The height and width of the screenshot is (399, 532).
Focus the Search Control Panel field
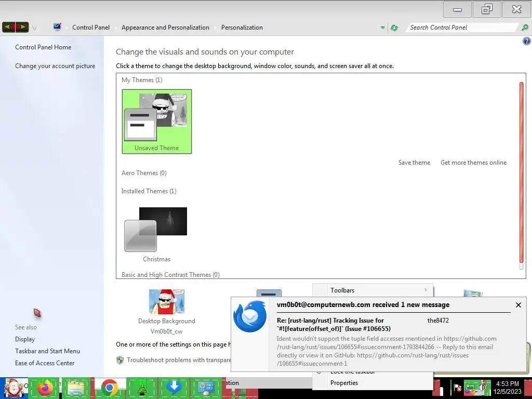tap(462, 28)
